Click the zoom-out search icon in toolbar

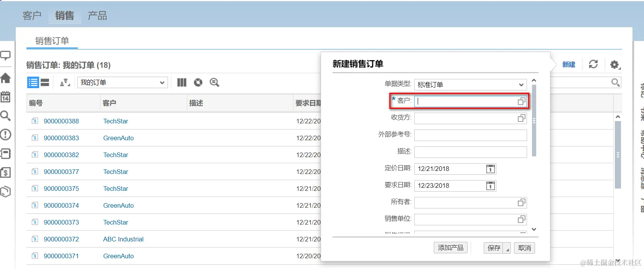pyautogui.click(x=214, y=82)
